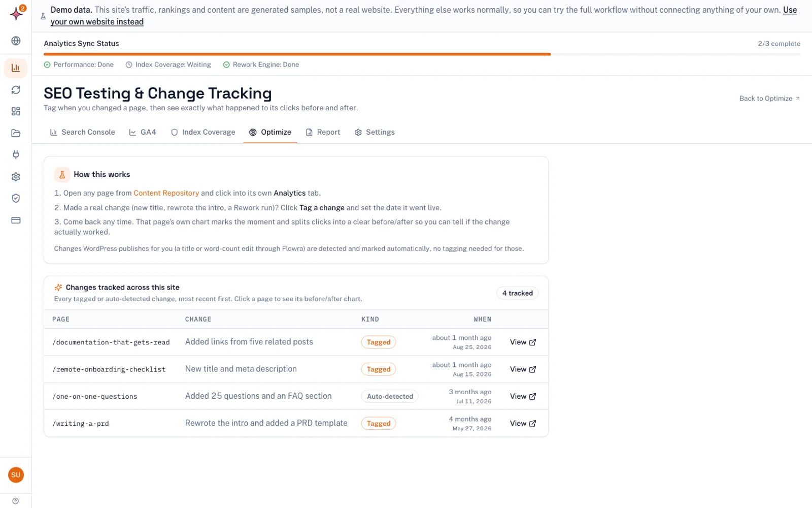The width and height of the screenshot is (812, 508).
Task: Click the Analytics Sync progress bar
Action: (x=422, y=54)
